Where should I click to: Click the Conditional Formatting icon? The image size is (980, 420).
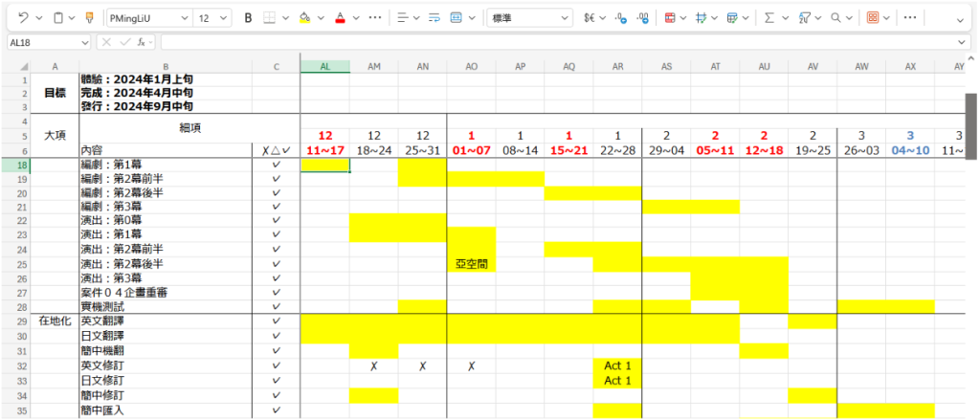pos(668,17)
